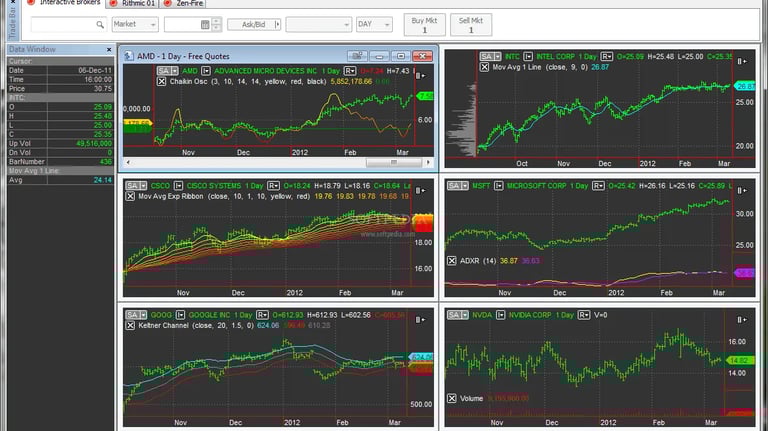Screen dimensions: 768x431
Task: Toggle the Mov Avg Exp Ribbon X box
Action: coord(130,196)
